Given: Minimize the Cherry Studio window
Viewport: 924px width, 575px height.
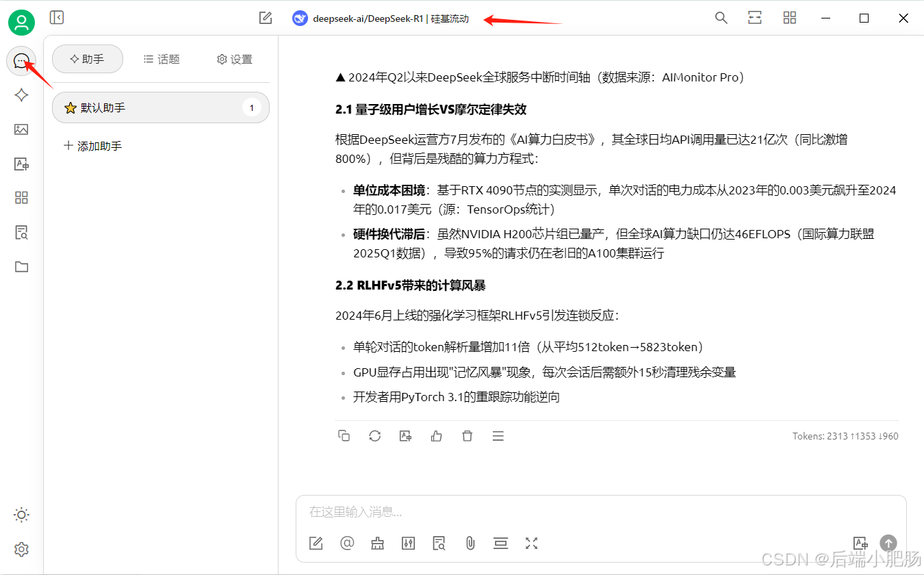Looking at the screenshot, I should pos(825,18).
